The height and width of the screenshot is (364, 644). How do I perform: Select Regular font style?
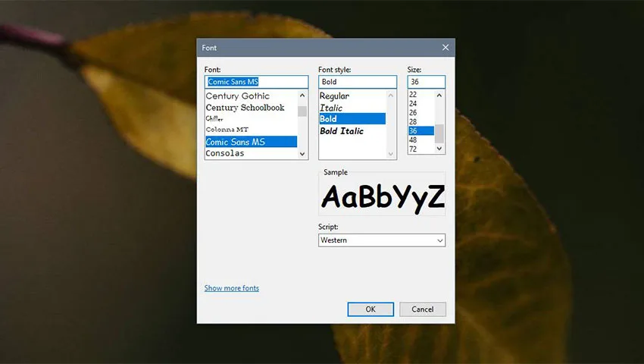[352, 96]
